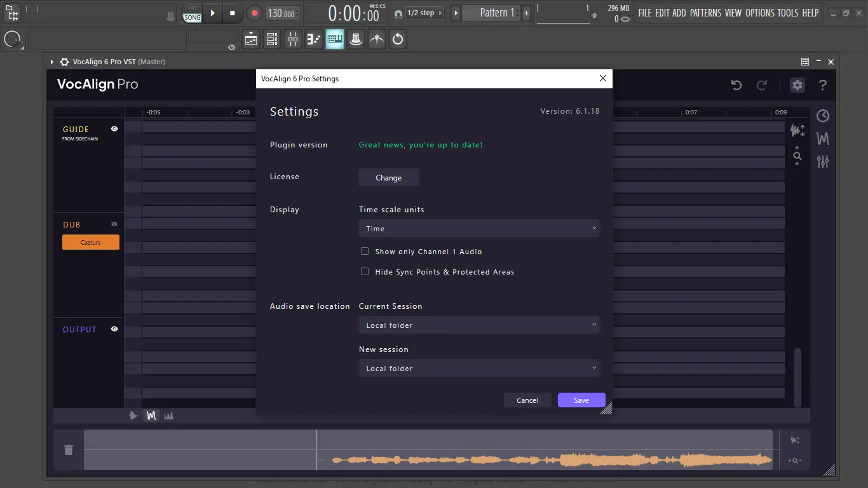Expand the Current Session location dropdown
868x488 pixels.
[478, 325]
